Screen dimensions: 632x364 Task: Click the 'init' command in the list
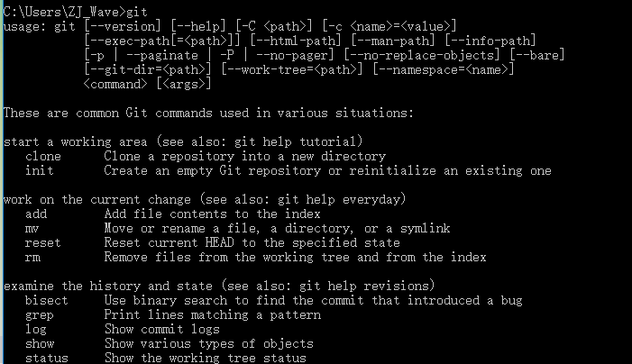39,170
